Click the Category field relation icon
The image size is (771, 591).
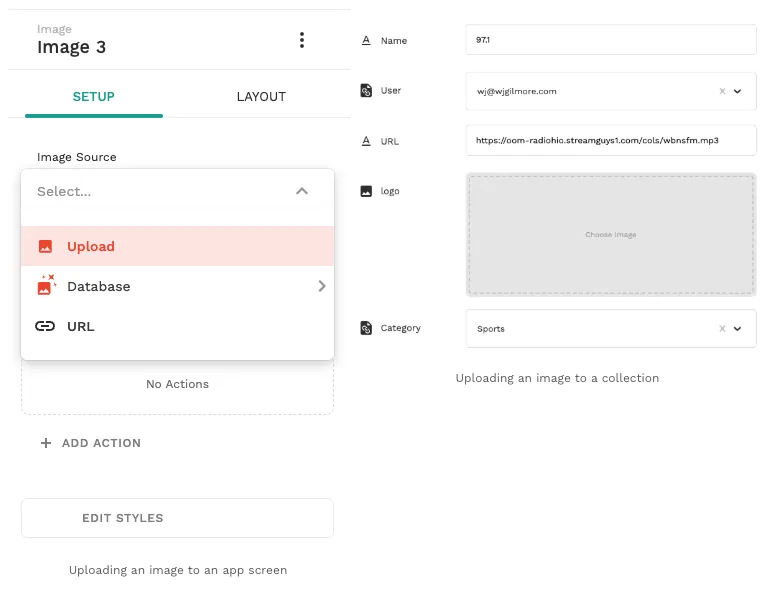pos(366,328)
